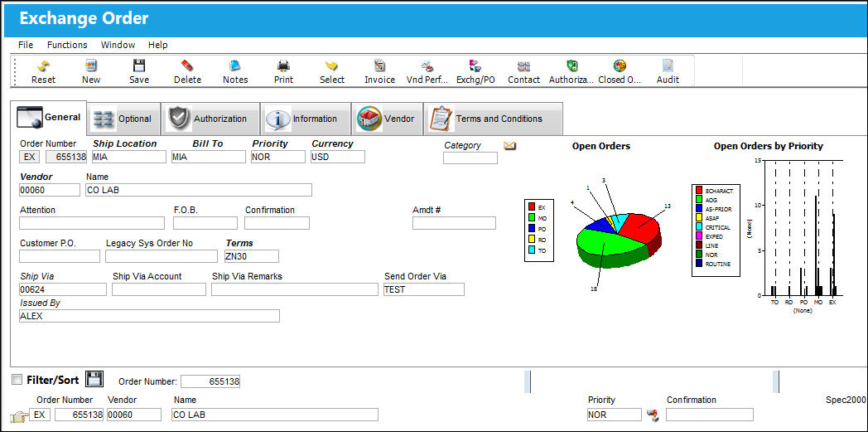The height and width of the screenshot is (432, 868).
Task: Click the bold Vendor field label
Action: coord(36,177)
